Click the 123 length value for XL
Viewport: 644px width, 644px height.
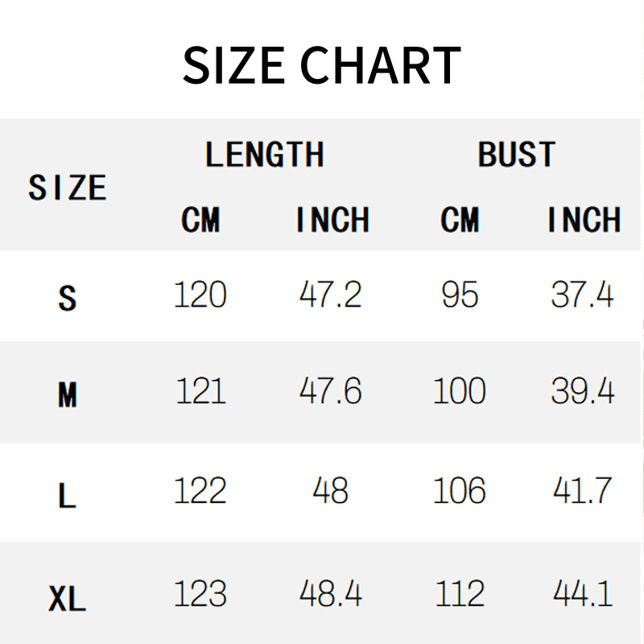200,593
